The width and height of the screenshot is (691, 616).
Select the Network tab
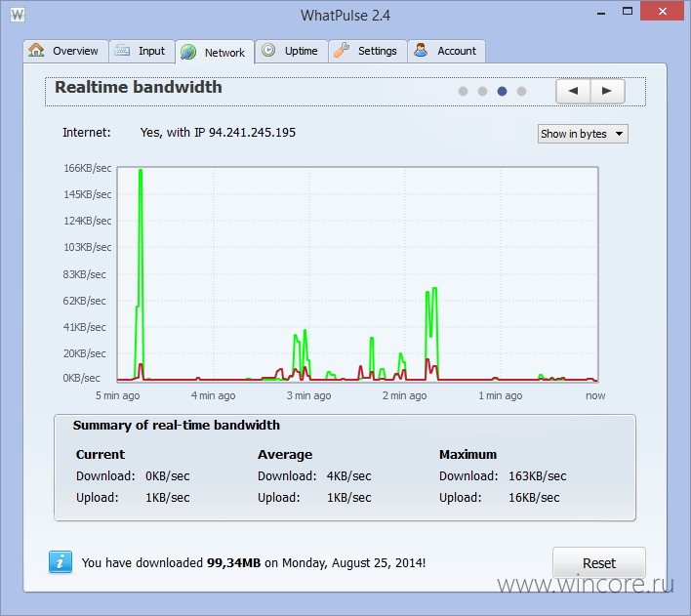[x=215, y=53]
